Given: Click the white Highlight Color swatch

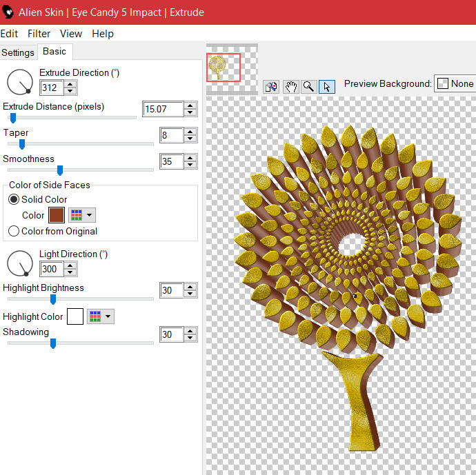Looking at the screenshot, I should tap(75, 316).
